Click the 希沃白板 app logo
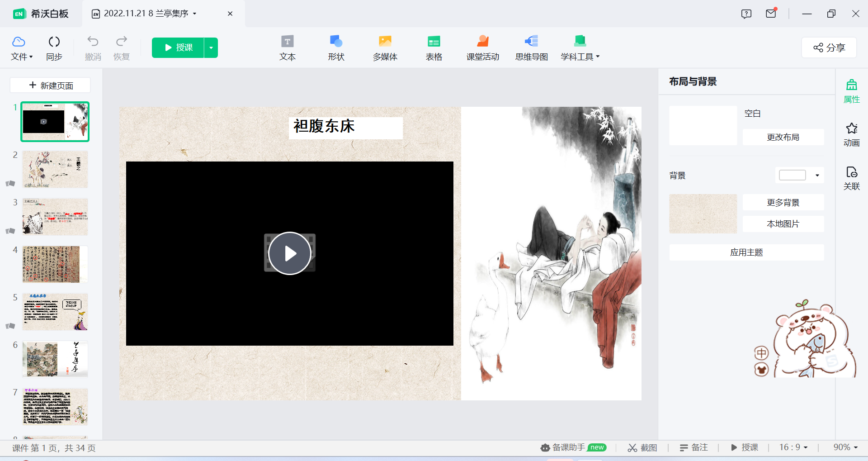 [x=41, y=14]
